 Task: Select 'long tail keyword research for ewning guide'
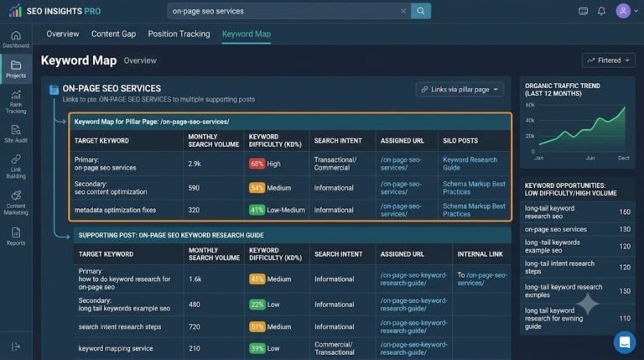577,319
